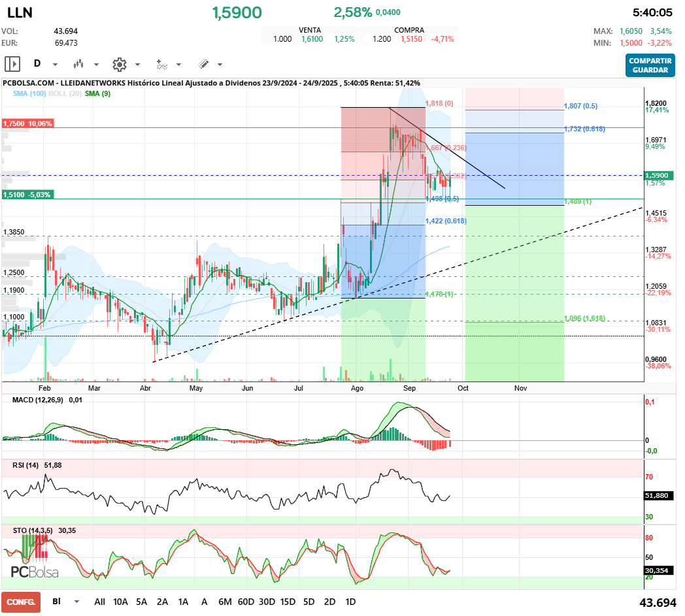
Task: Select the STO (14,3,5) indicator label
Action: 33,530
